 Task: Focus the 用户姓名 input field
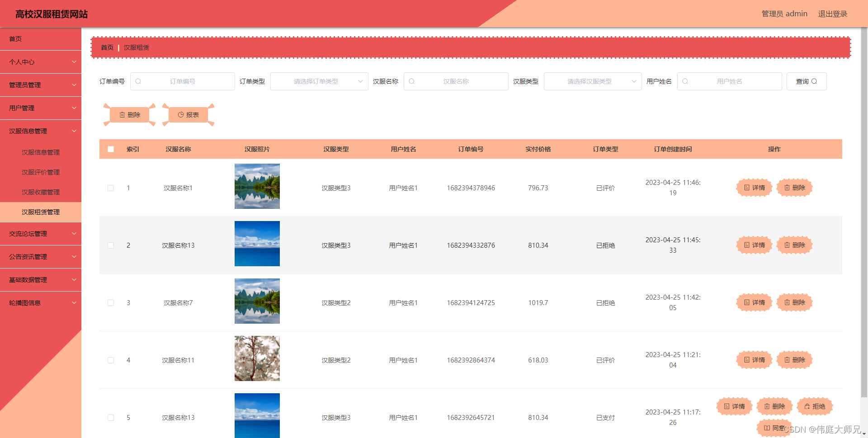730,81
